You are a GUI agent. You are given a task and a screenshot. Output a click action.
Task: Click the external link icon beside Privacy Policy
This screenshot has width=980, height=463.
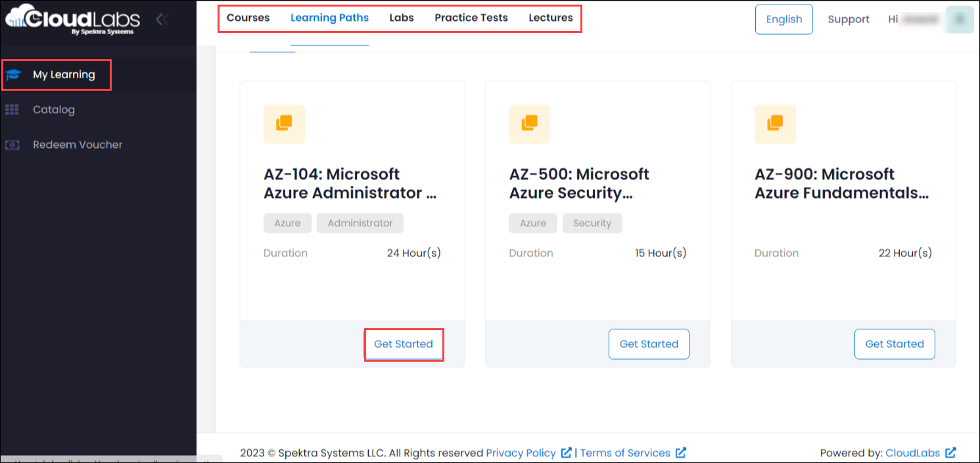[567, 452]
